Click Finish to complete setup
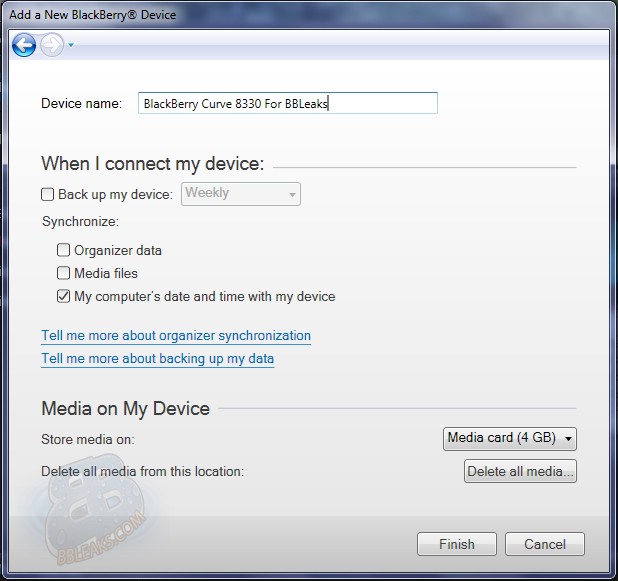 click(457, 544)
